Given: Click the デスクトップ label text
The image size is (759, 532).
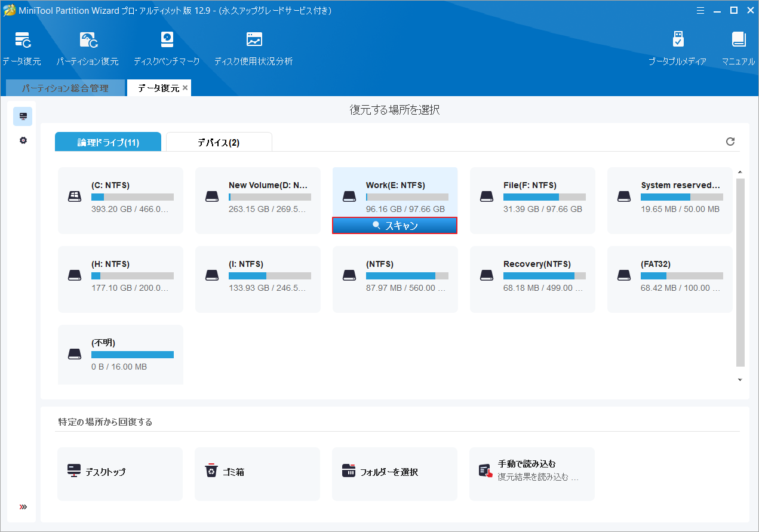Looking at the screenshot, I should 106,472.
